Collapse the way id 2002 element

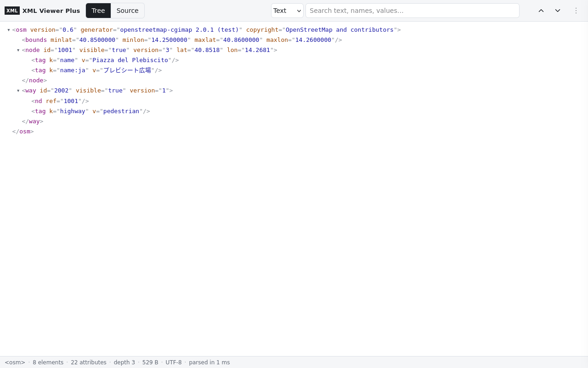(18, 91)
